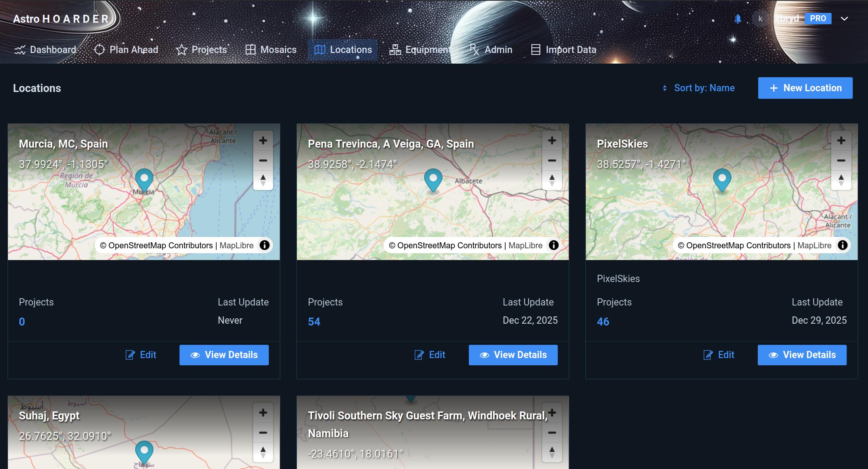The image size is (868, 469).
Task: Click the New Location button
Action: (x=805, y=88)
